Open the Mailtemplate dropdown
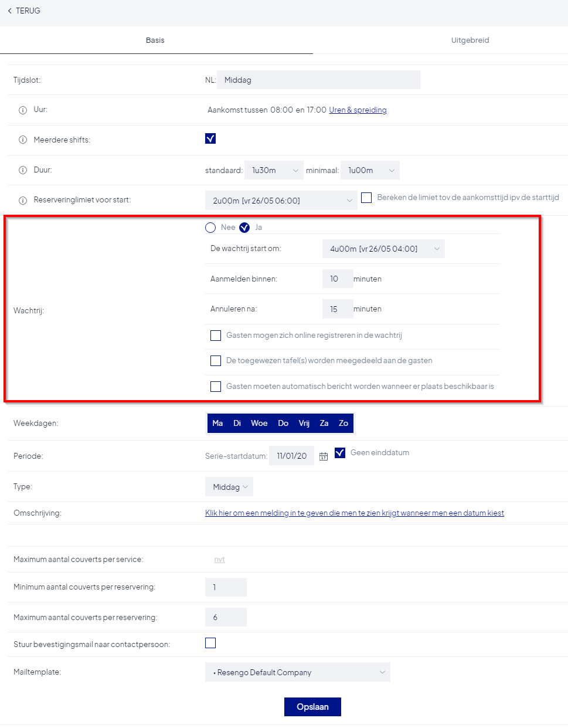The height and width of the screenshot is (728, 568). tap(298, 672)
